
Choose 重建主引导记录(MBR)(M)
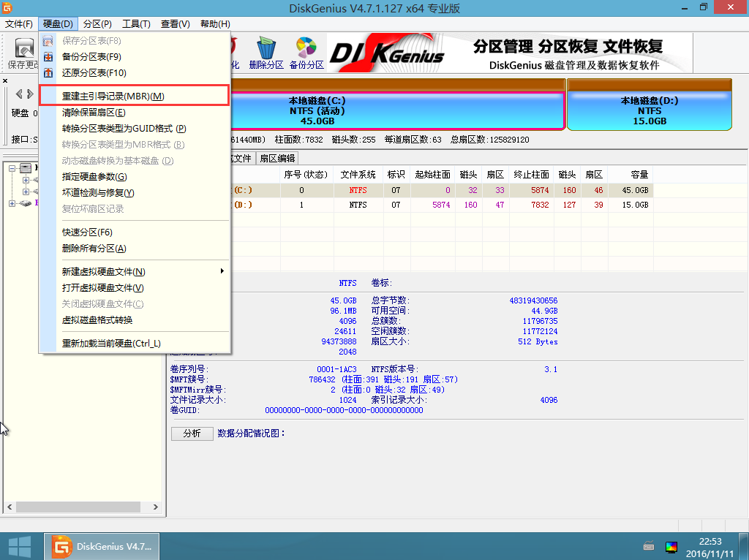click(135, 96)
